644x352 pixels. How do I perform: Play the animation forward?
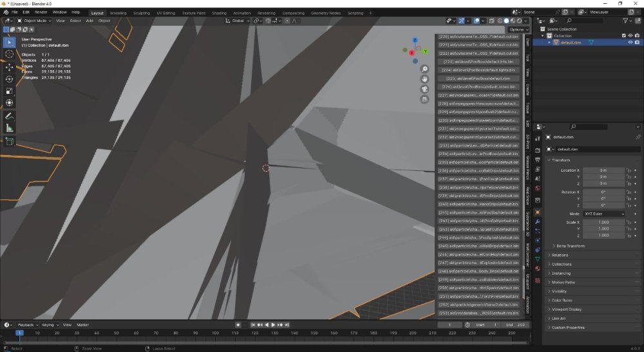273,324
